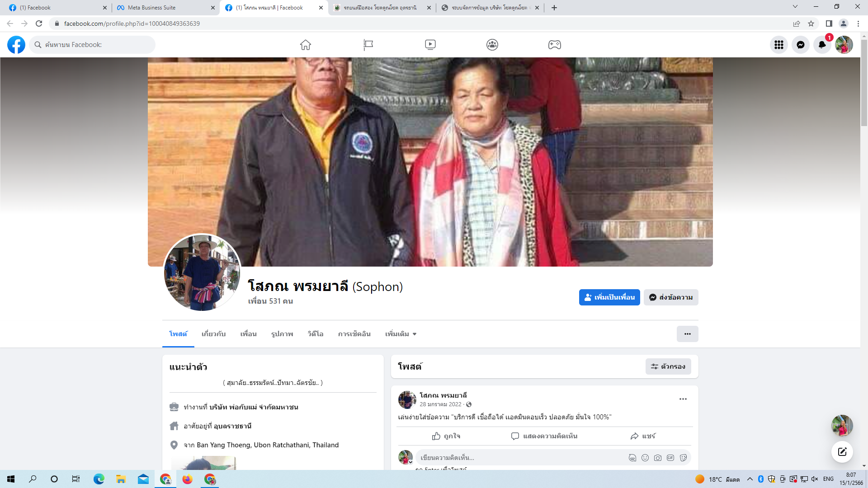Image resolution: width=868 pixels, height=488 pixels.
Task: Click the ส่งข้อความ button
Action: (x=671, y=297)
